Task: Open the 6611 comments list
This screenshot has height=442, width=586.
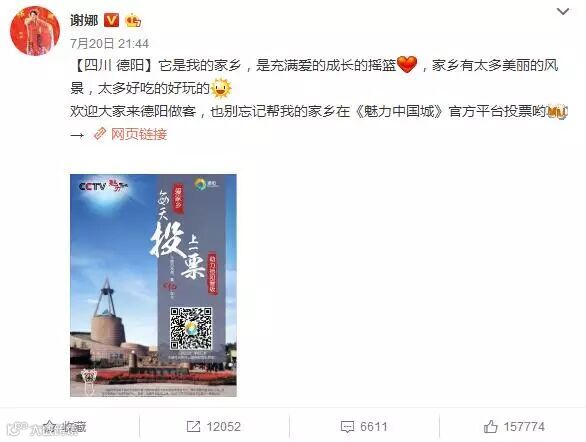Action: pyautogui.click(x=374, y=427)
